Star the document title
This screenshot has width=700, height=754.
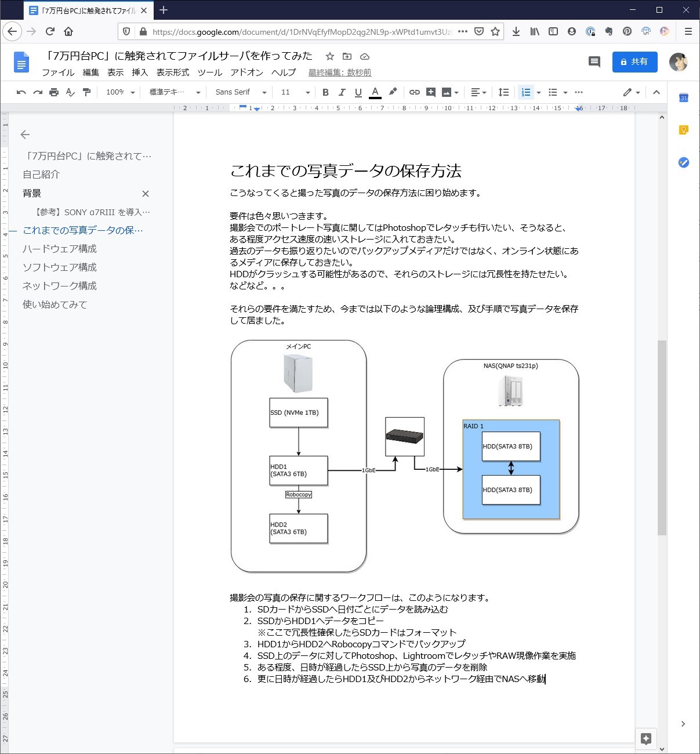(x=330, y=56)
